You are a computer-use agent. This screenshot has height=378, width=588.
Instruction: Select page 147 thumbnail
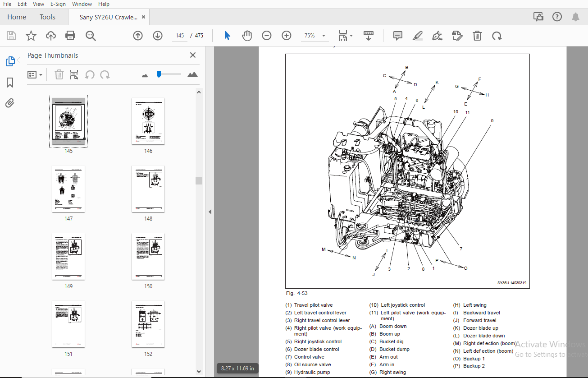[x=68, y=189]
